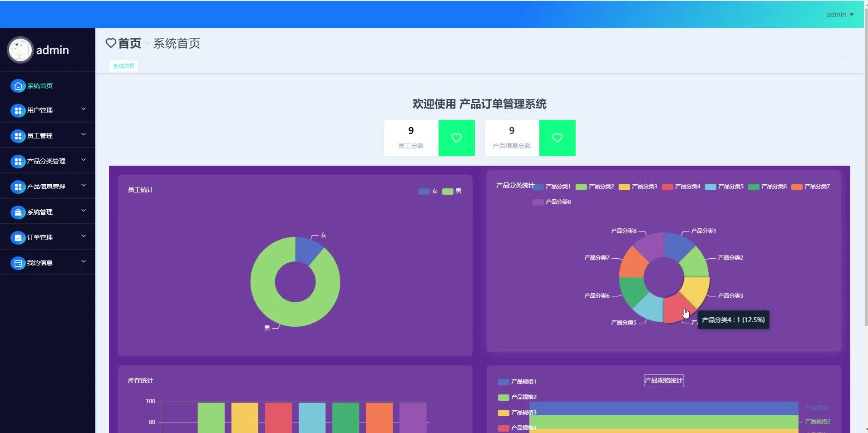Click the 欢迎使用 产品订单管理系统 heading
The height and width of the screenshot is (433, 868).
pyautogui.click(x=479, y=104)
